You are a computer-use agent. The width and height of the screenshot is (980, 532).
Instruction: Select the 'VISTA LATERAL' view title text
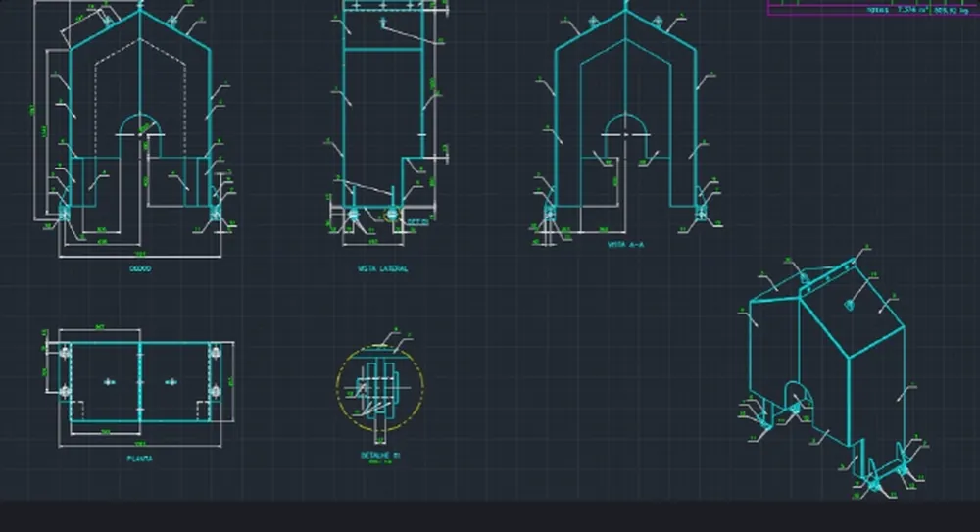coord(382,268)
